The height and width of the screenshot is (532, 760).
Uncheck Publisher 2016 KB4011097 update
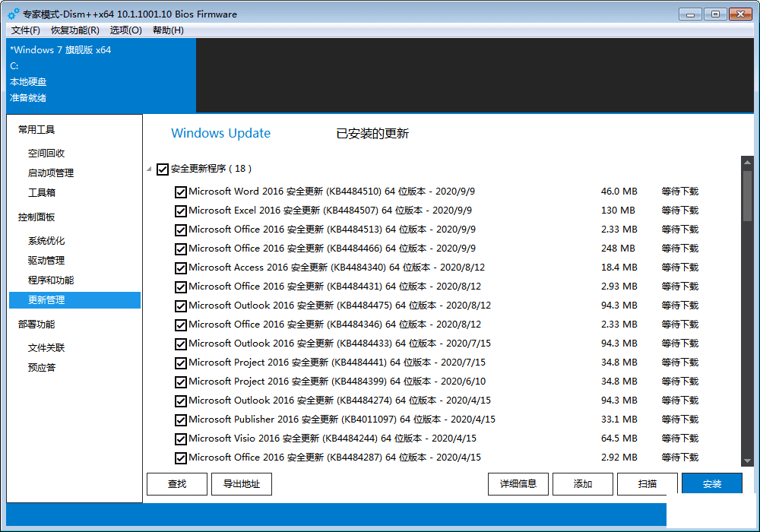[x=181, y=420]
